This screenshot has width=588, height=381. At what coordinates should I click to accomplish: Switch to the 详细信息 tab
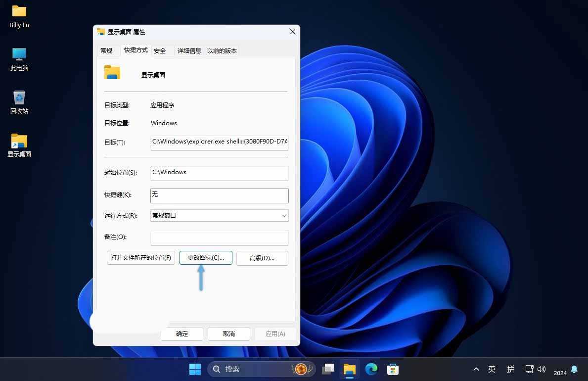pos(189,50)
